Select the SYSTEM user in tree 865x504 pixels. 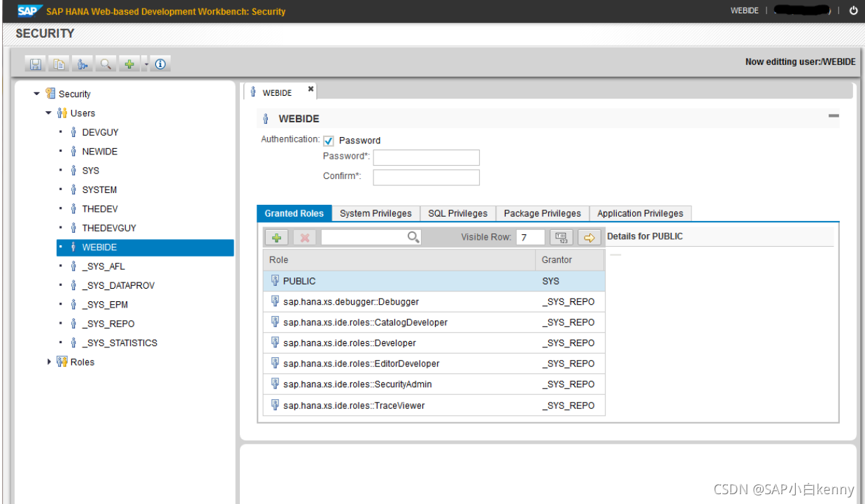point(99,190)
